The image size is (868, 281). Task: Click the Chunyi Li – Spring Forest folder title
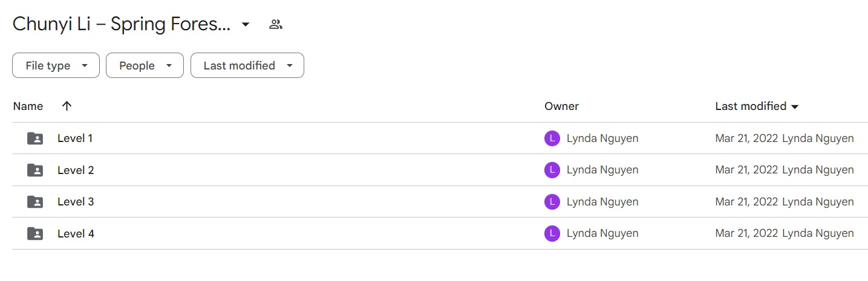point(122,25)
